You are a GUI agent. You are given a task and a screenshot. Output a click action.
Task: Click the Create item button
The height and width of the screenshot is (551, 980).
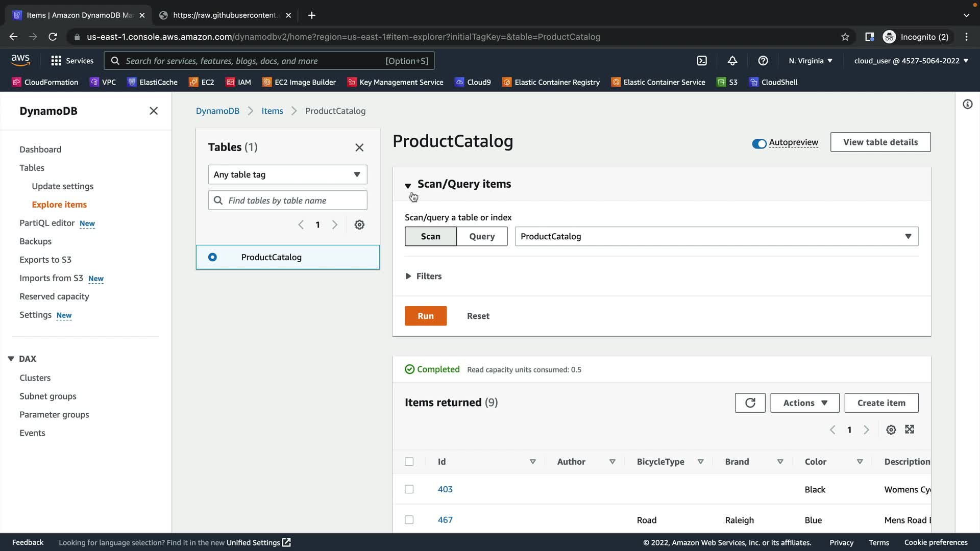coord(881,403)
